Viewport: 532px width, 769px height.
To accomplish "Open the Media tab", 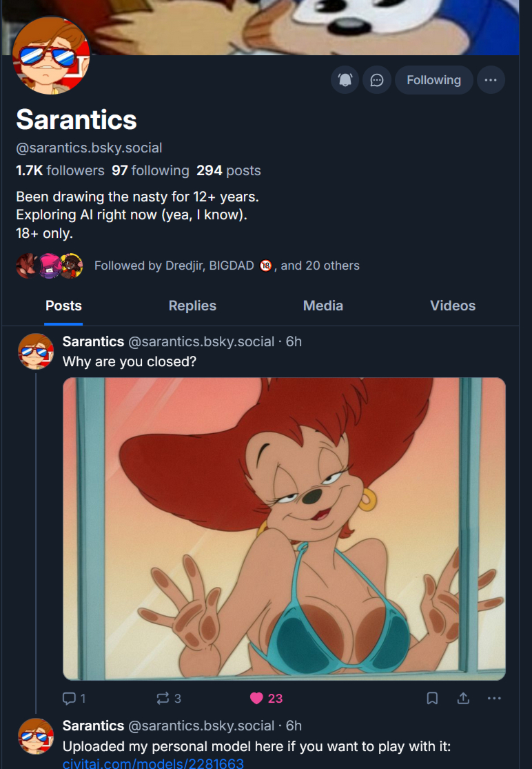I will coord(323,306).
